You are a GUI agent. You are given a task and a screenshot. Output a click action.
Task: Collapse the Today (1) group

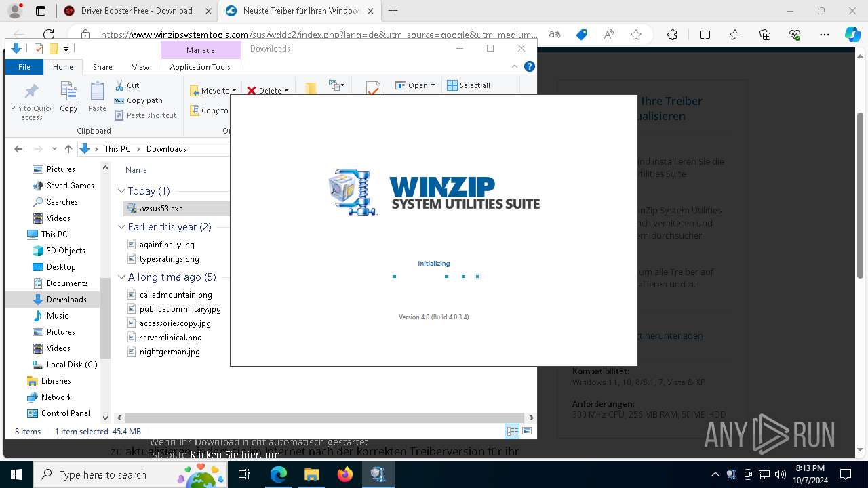tap(122, 191)
